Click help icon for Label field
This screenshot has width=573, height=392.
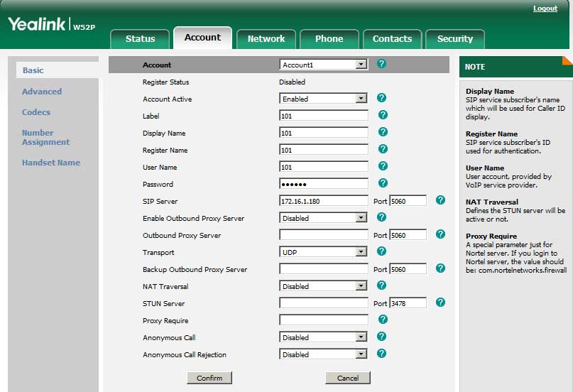click(x=383, y=115)
